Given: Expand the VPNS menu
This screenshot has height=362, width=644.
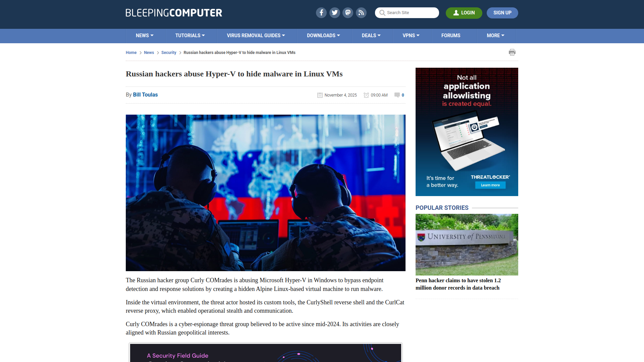Looking at the screenshot, I should tap(411, 36).
